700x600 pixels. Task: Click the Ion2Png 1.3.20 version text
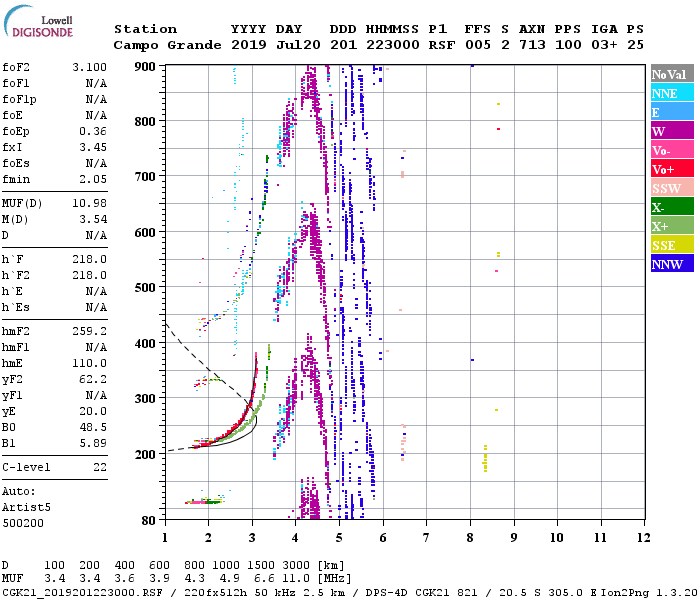(x=649, y=593)
